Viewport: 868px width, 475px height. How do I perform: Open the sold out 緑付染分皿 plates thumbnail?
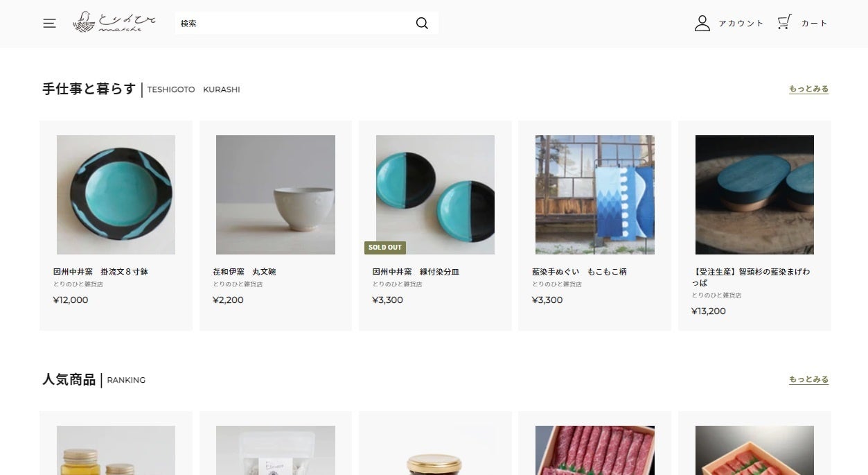click(x=435, y=195)
